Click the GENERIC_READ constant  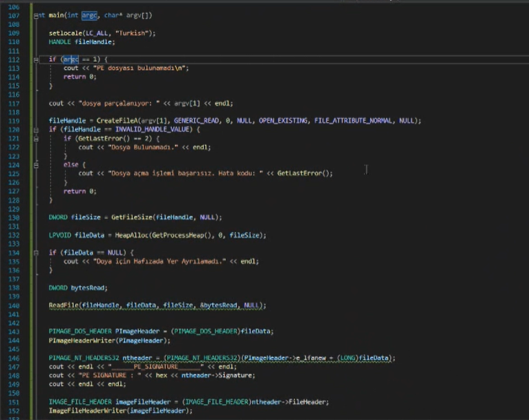(198, 121)
